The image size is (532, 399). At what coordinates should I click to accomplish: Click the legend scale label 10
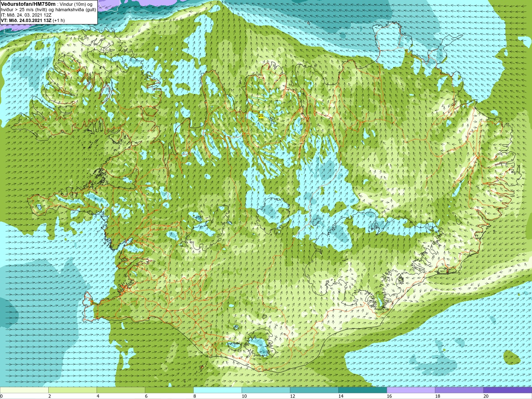244,396
